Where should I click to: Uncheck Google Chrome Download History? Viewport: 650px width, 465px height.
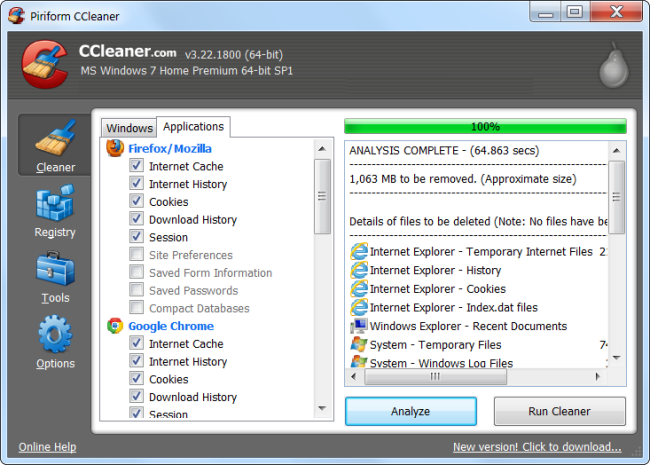point(136,397)
